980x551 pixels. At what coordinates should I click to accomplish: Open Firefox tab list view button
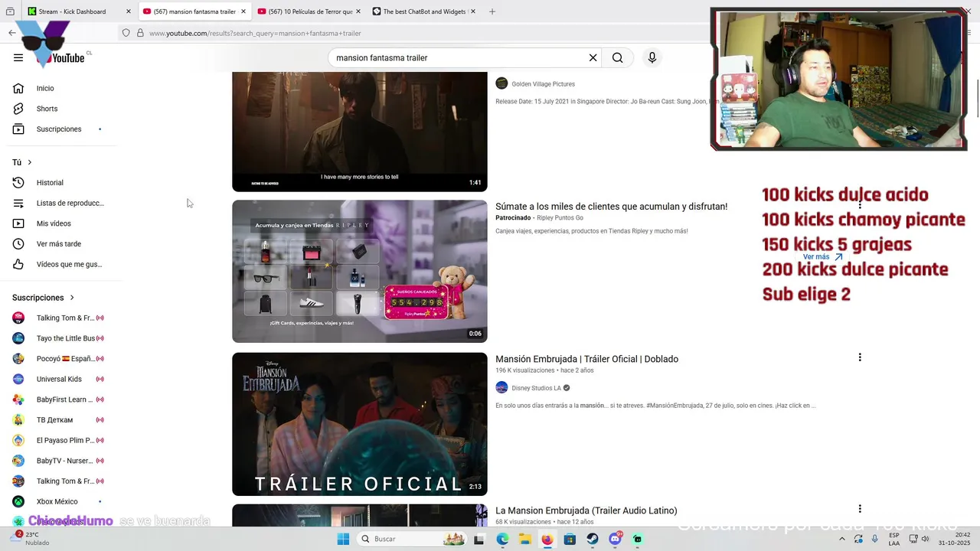click(10, 11)
